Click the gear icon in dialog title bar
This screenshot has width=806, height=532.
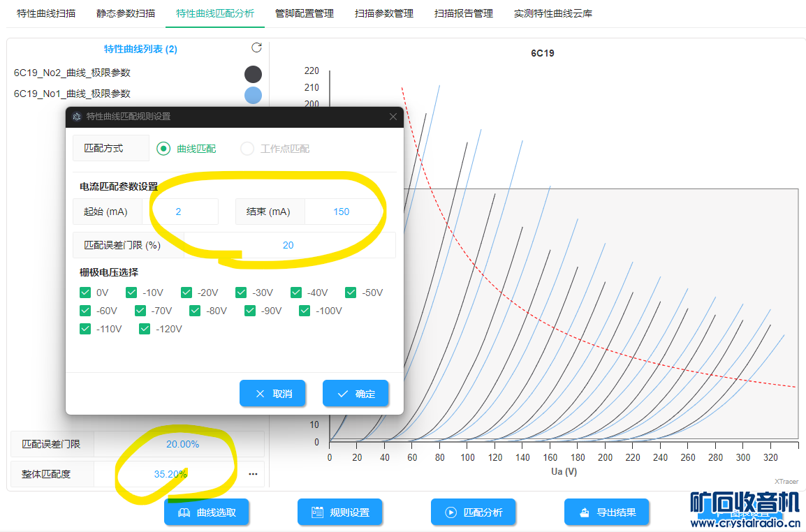(x=77, y=117)
